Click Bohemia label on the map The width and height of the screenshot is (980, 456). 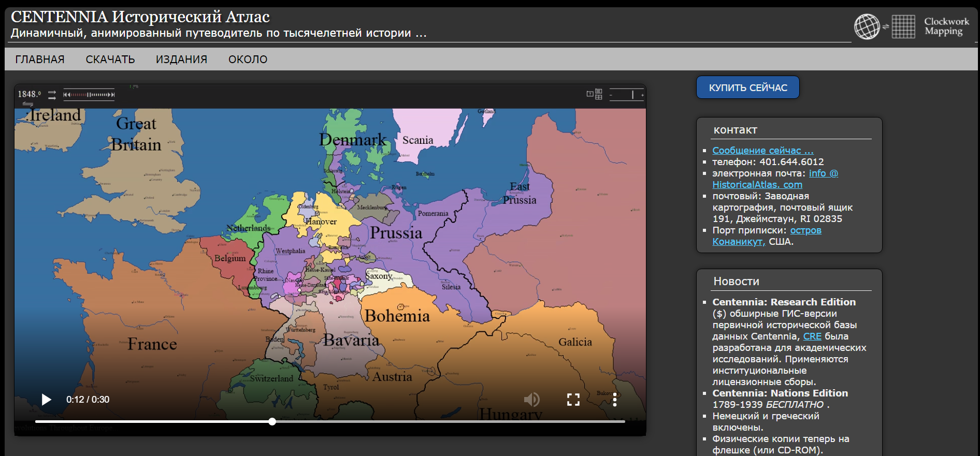click(x=397, y=316)
